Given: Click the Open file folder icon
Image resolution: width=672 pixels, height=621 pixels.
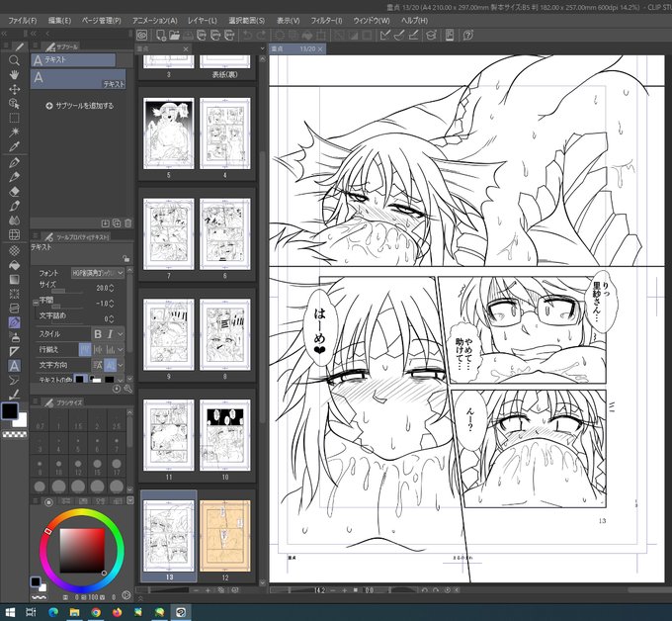Looking at the screenshot, I should coord(174,36).
